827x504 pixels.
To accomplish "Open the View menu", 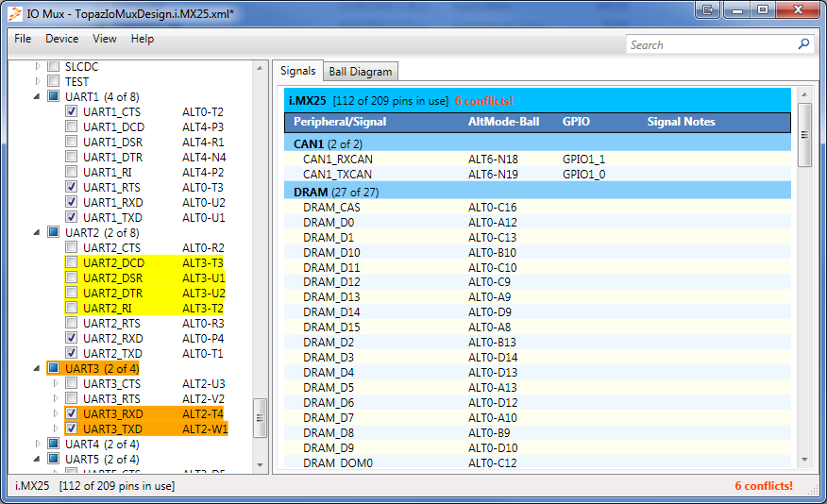I will pyautogui.click(x=105, y=39).
